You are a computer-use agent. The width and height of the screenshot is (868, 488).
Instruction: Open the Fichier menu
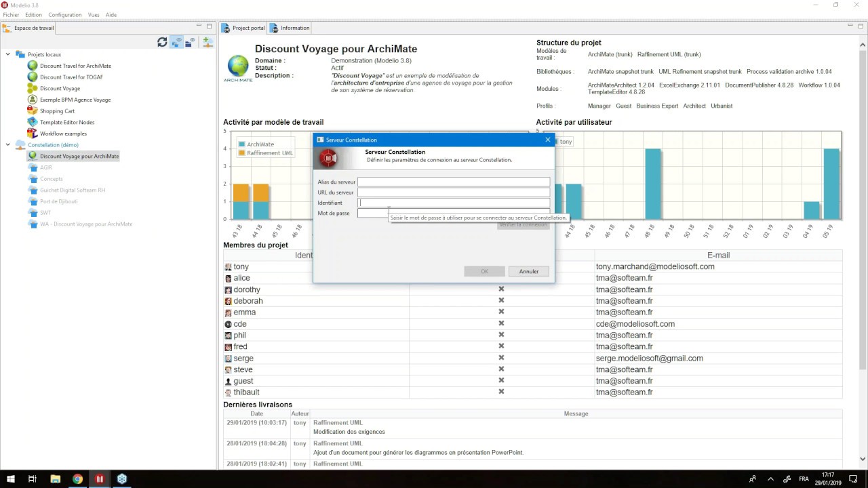11,15
